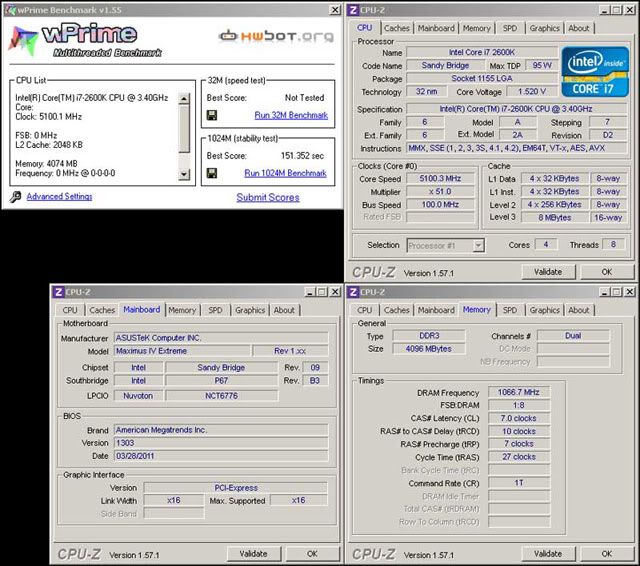Open Mainboard tab in top CPU-Z window

pyautogui.click(x=436, y=28)
